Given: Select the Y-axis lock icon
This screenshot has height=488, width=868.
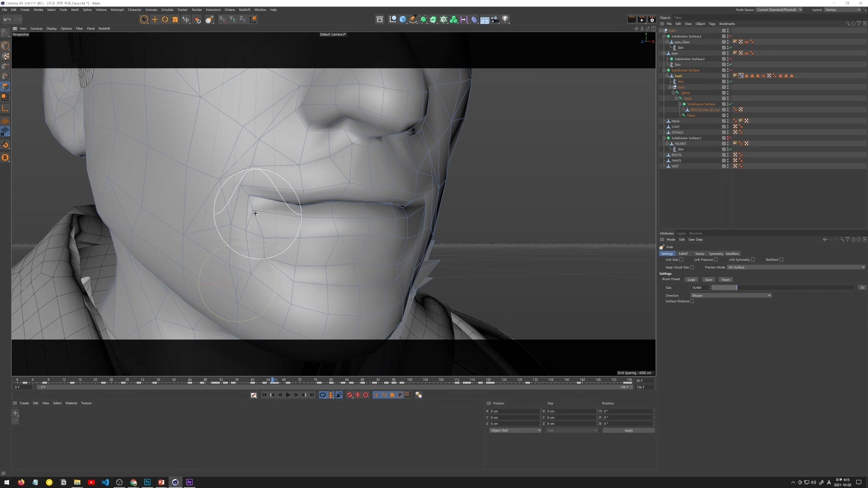Looking at the screenshot, I should pos(232,19).
